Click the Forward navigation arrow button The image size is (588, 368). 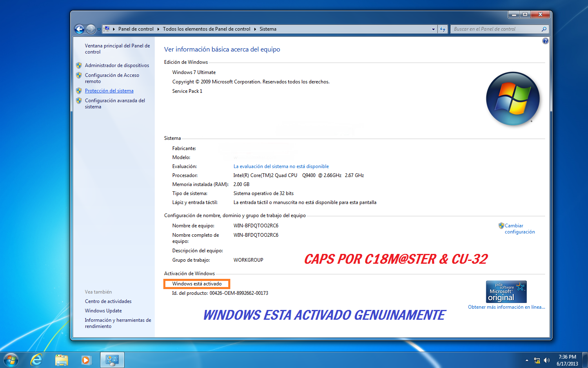(91, 29)
